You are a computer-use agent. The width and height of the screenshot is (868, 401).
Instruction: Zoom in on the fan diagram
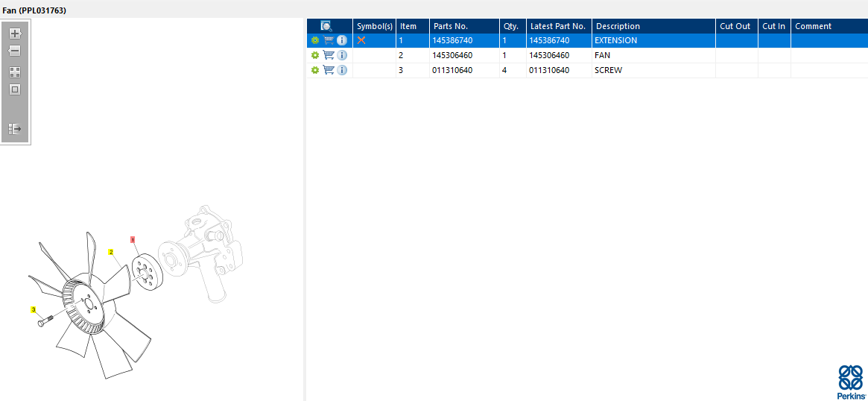tap(15, 34)
